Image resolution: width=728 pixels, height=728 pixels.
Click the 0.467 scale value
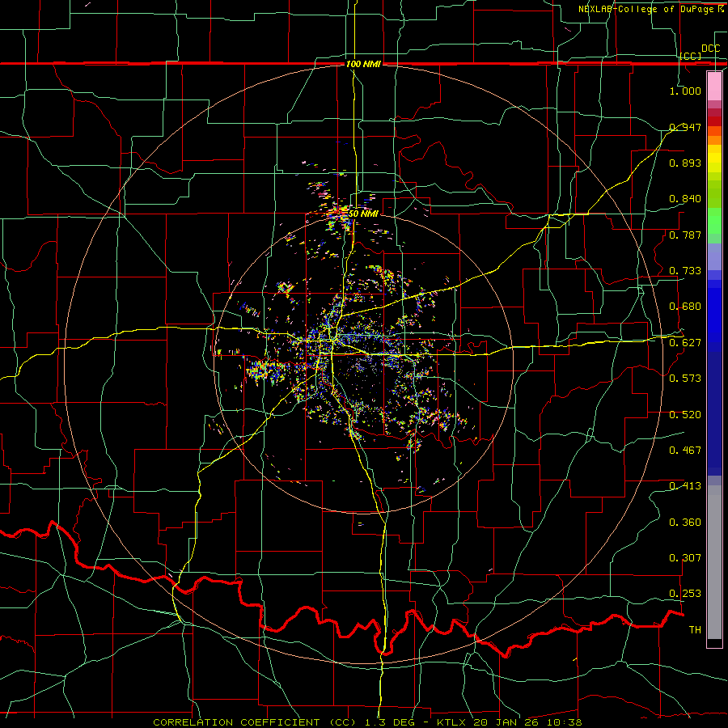[685, 451]
